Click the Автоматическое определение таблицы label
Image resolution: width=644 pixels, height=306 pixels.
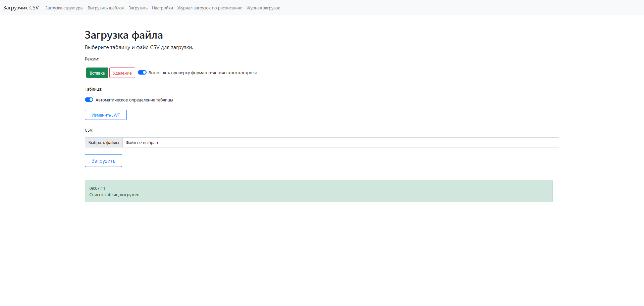(x=134, y=100)
